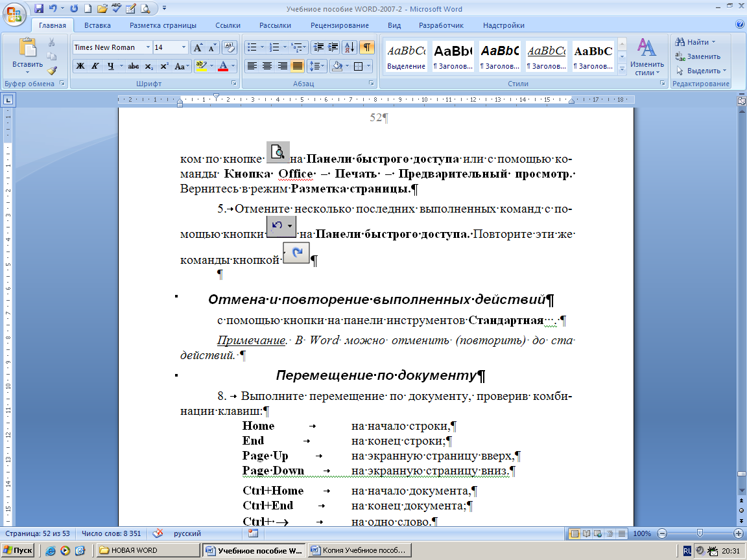Switch to draft view in status bar
This screenshot has width=747, height=560.
[x=622, y=534]
